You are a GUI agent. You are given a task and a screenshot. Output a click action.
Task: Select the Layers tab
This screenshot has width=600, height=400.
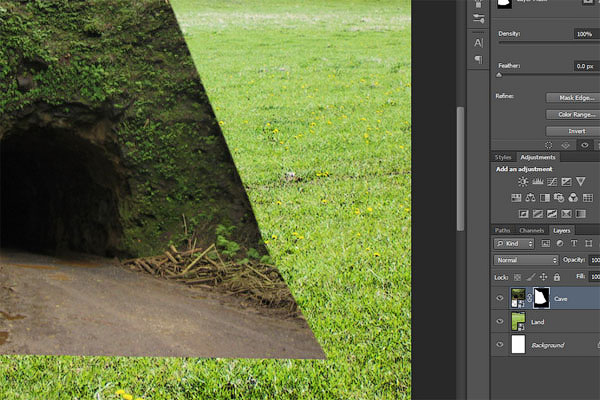click(561, 230)
